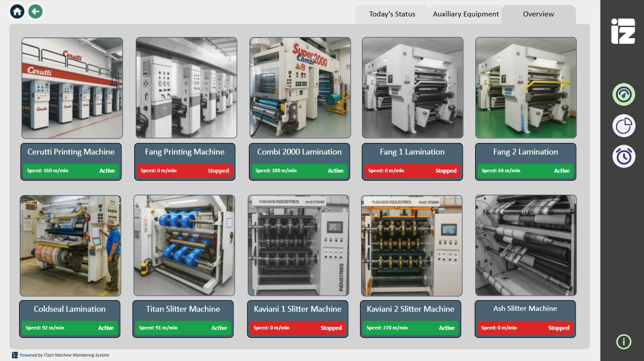Image resolution: width=644 pixels, height=361 pixels.
Task: Open the pie chart icon in sidebar
Action: tap(624, 126)
